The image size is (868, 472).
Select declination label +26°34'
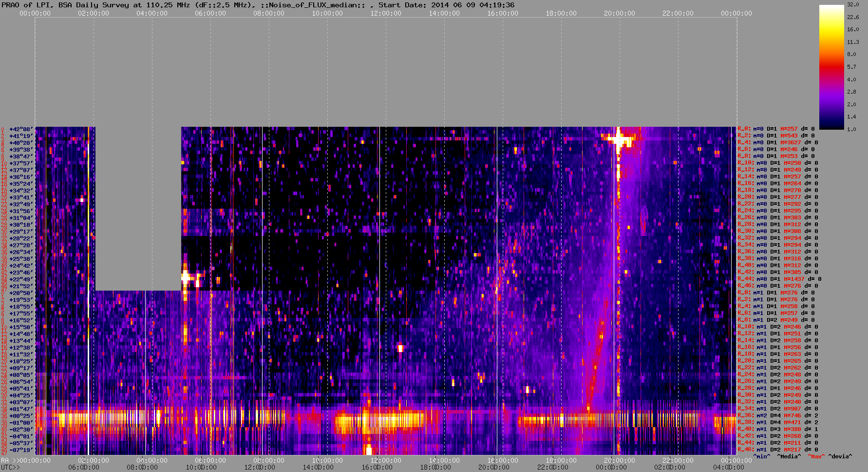tap(21, 252)
